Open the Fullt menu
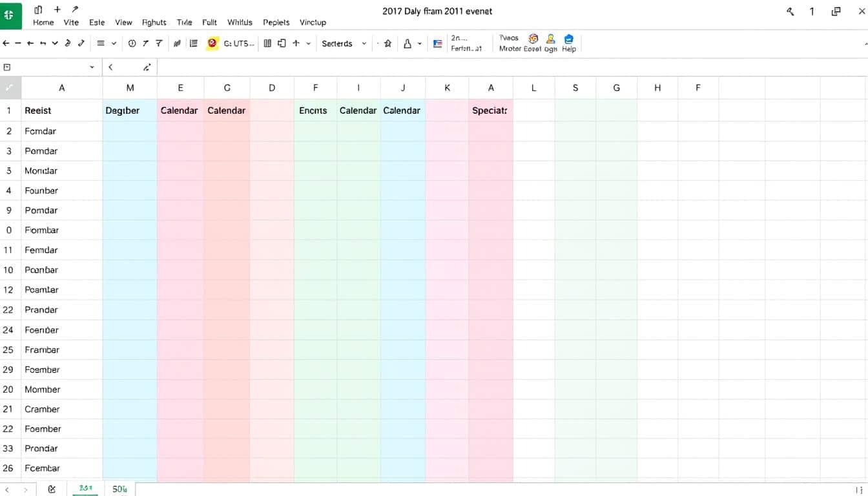 pyautogui.click(x=209, y=22)
